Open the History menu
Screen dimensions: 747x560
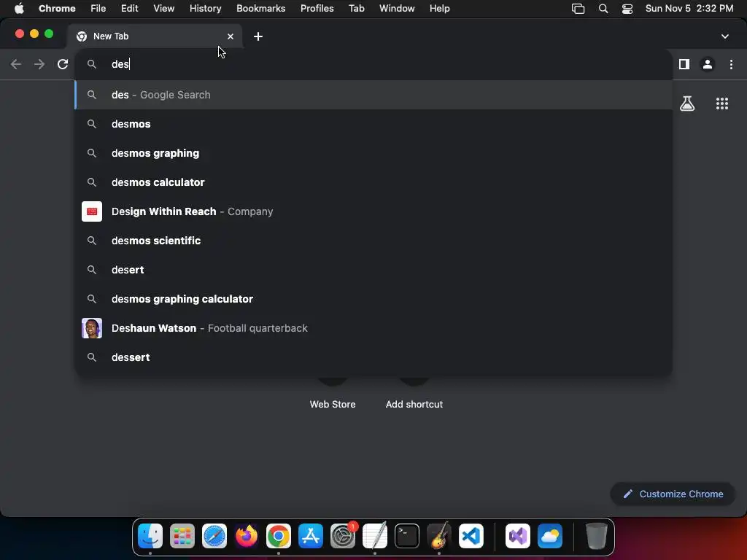click(x=205, y=9)
